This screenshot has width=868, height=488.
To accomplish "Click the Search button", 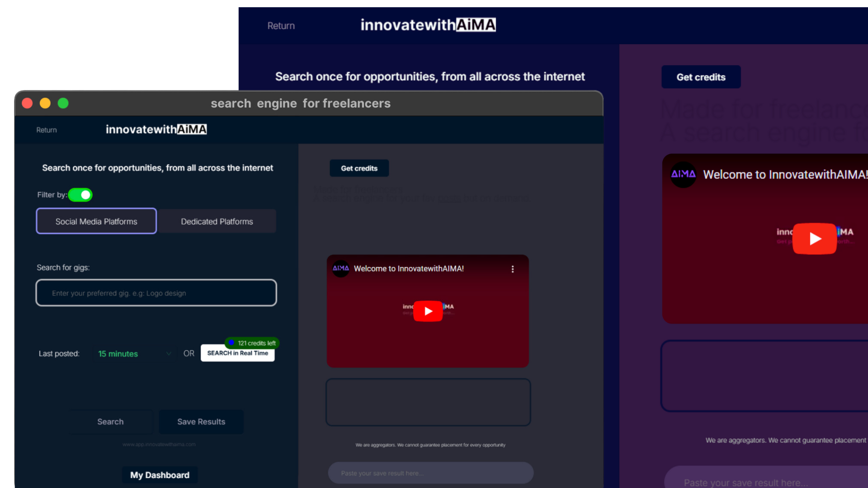I will click(x=110, y=422).
